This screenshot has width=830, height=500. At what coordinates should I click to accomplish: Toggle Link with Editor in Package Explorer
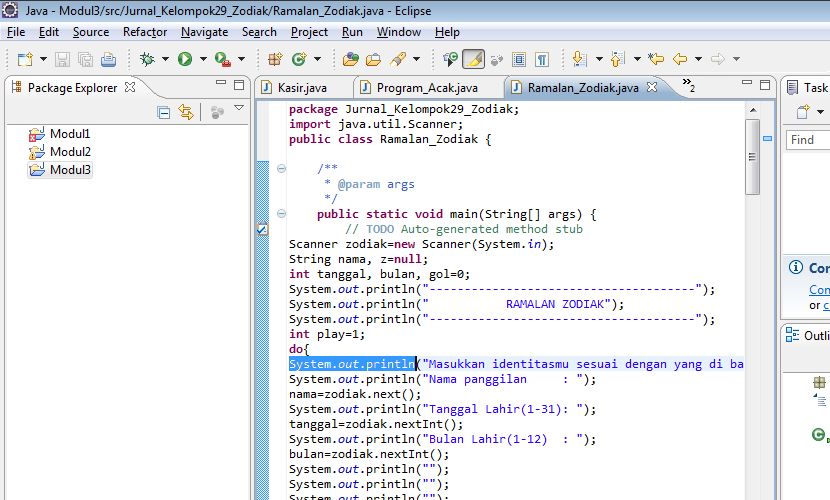click(x=185, y=112)
